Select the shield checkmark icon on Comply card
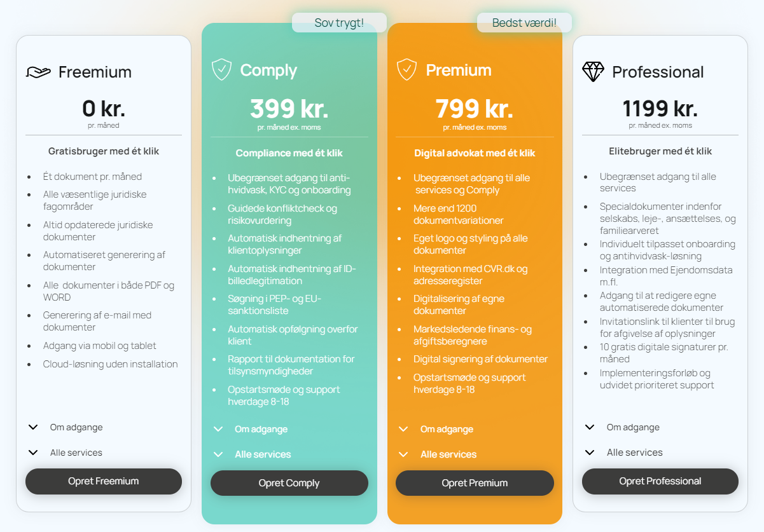The height and width of the screenshot is (532, 764). click(x=222, y=70)
